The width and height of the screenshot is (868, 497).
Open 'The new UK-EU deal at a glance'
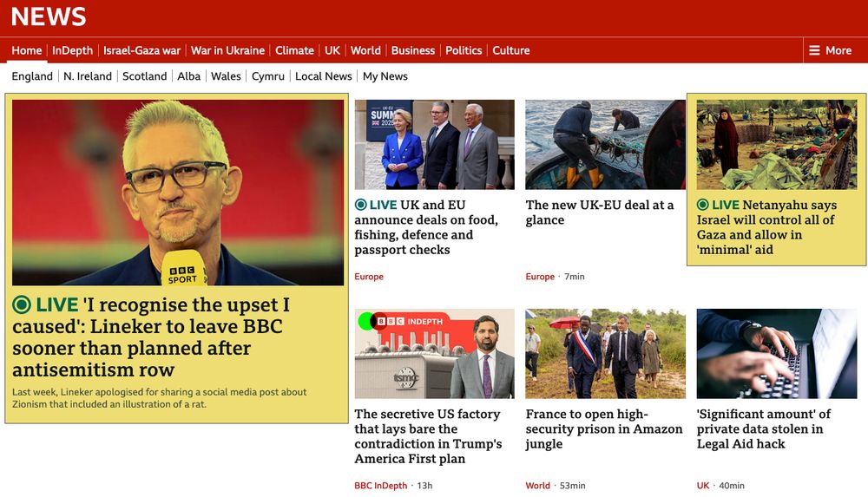(600, 213)
